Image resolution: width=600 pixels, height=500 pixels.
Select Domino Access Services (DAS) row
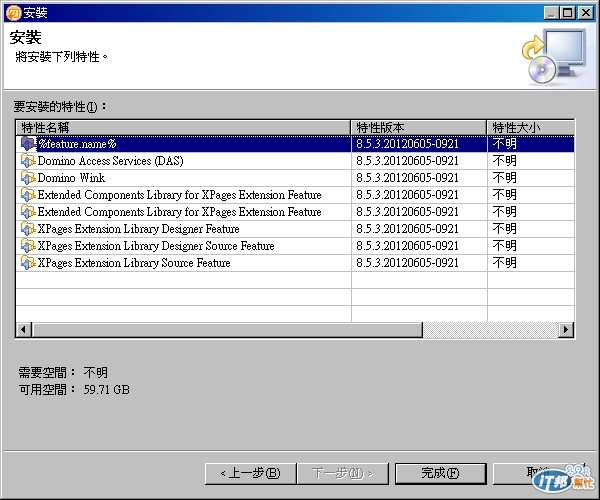[x=295, y=161]
